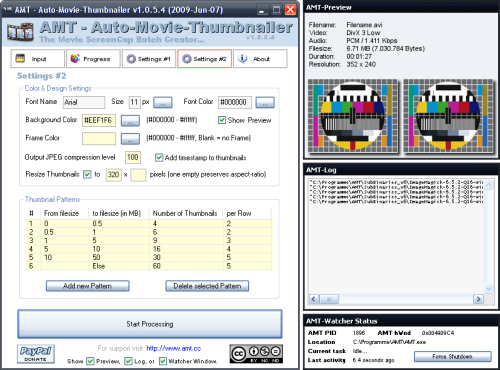Click the AMT-Log horizontal scrollbar thumb
This screenshot has width=500, height=370.
point(329,299)
